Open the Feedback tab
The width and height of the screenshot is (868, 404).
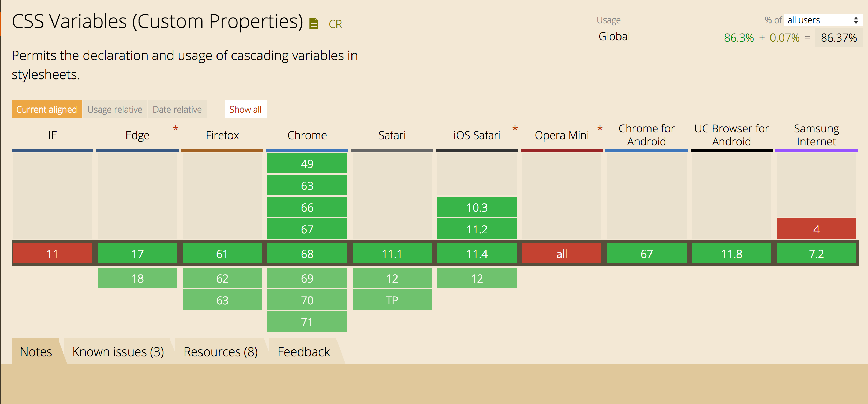point(303,351)
